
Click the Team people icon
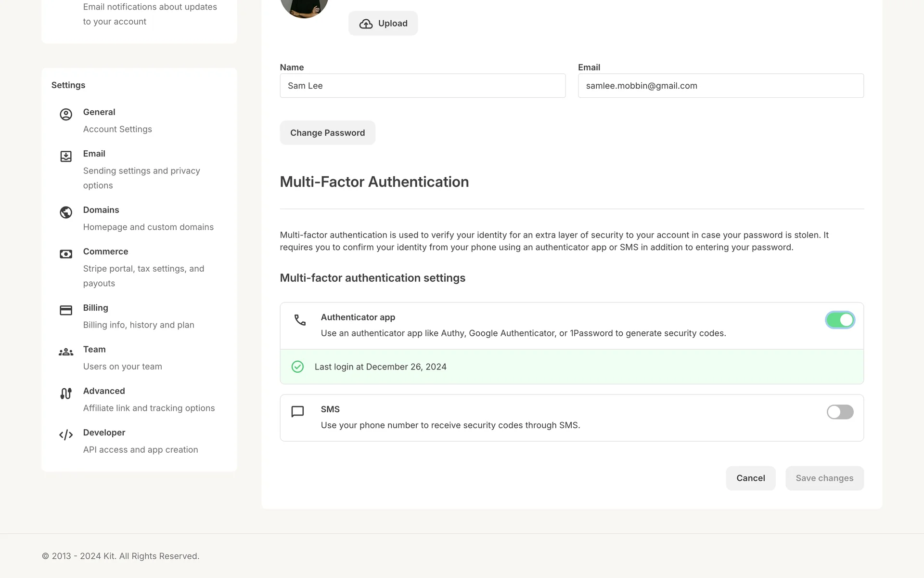tap(66, 352)
